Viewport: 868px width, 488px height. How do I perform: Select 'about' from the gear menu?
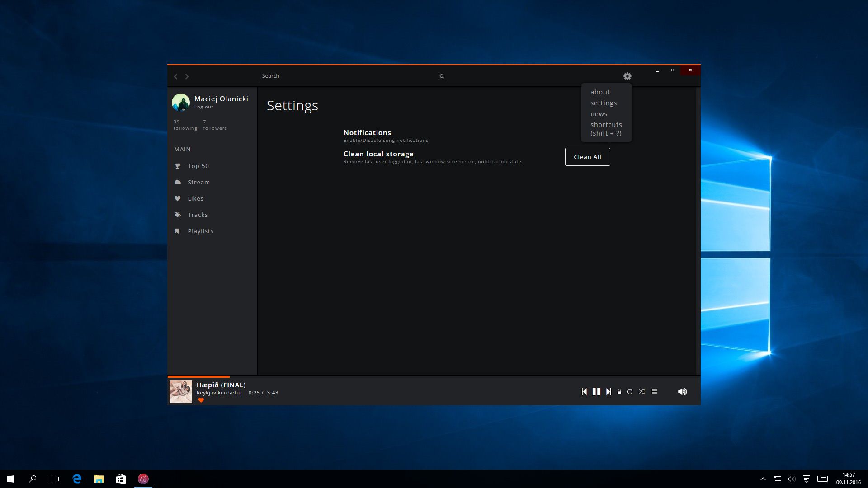(600, 92)
